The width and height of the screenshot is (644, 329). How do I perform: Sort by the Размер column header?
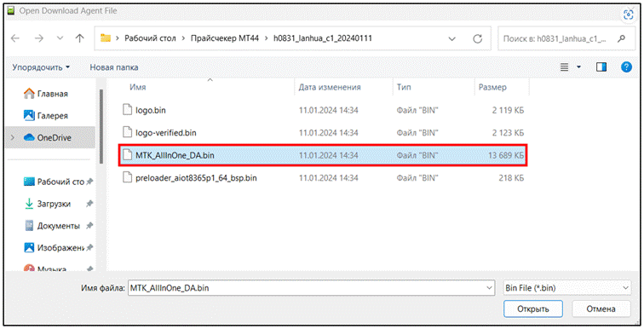(x=492, y=87)
